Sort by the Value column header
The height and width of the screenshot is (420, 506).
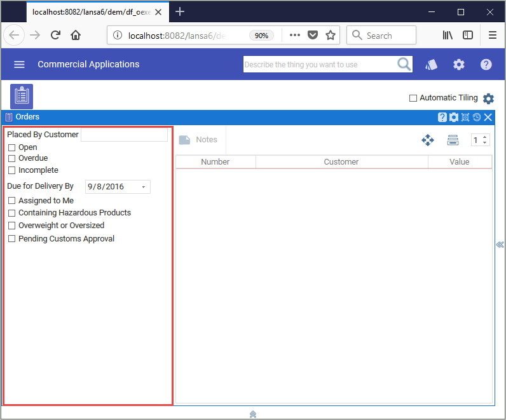(460, 162)
